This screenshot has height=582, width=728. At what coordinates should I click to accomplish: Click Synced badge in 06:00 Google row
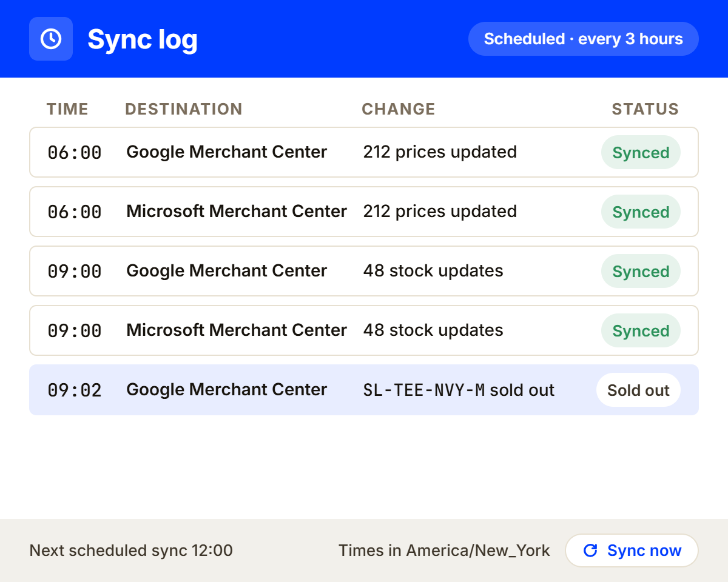pyautogui.click(x=641, y=152)
